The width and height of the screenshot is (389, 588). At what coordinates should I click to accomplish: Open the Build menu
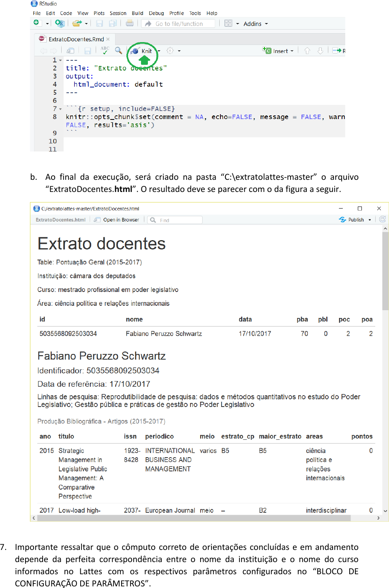[137, 13]
